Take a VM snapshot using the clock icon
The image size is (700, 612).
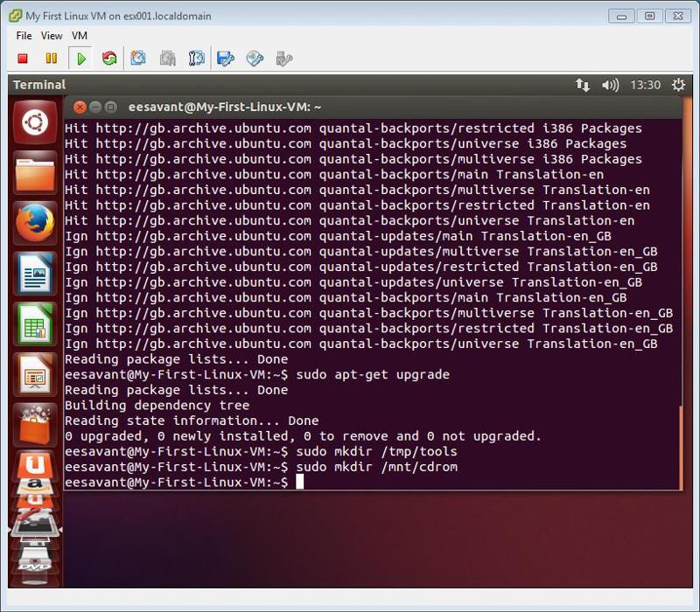138,59
